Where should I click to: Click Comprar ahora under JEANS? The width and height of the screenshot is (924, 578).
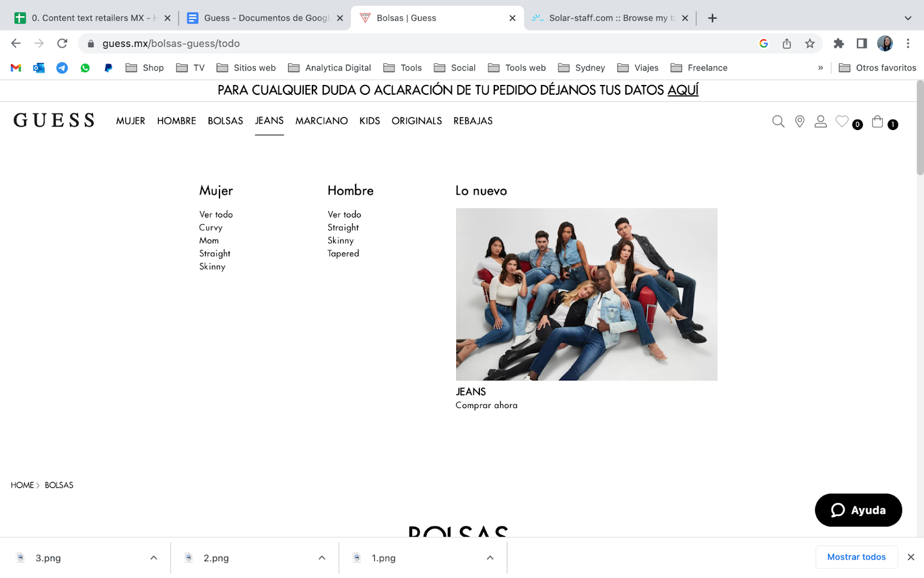point(486,405)
